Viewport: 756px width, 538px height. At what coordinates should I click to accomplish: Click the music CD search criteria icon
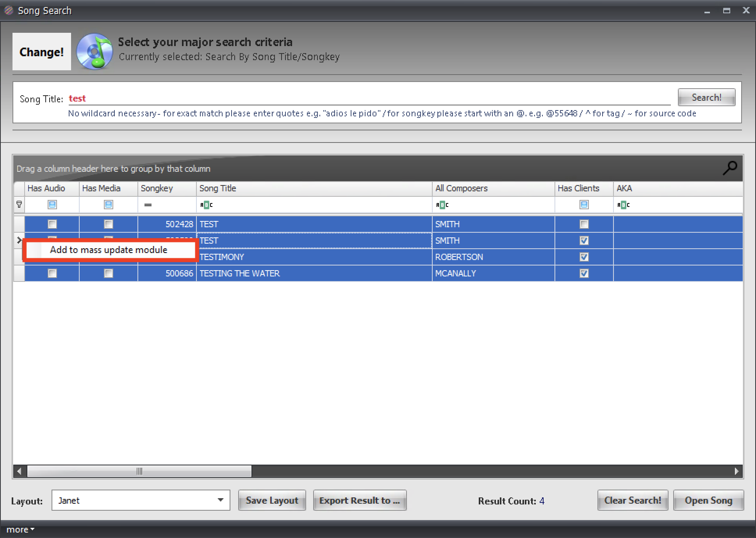[94, 52]
